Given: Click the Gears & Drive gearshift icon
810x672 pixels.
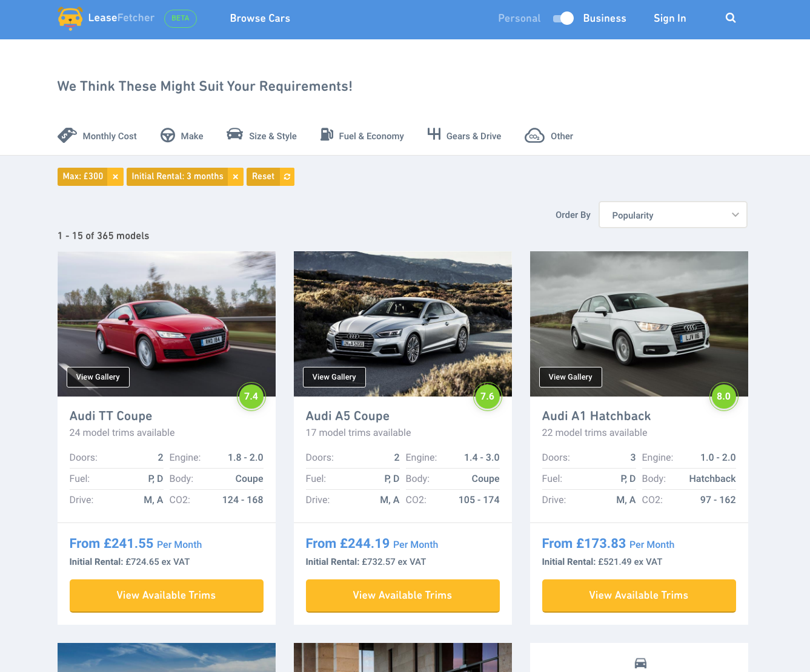Looking at the screenshot, I should click(x=434, y=134).
